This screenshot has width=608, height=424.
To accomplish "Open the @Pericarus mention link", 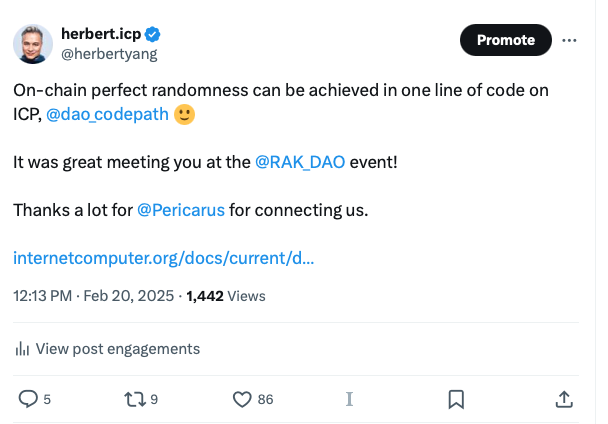I will coord(180,210).
